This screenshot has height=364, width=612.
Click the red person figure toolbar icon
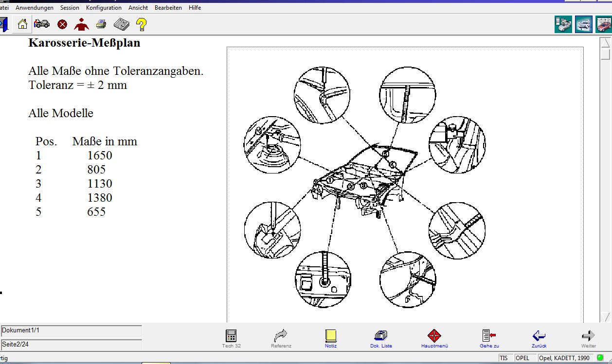point(81,24)
